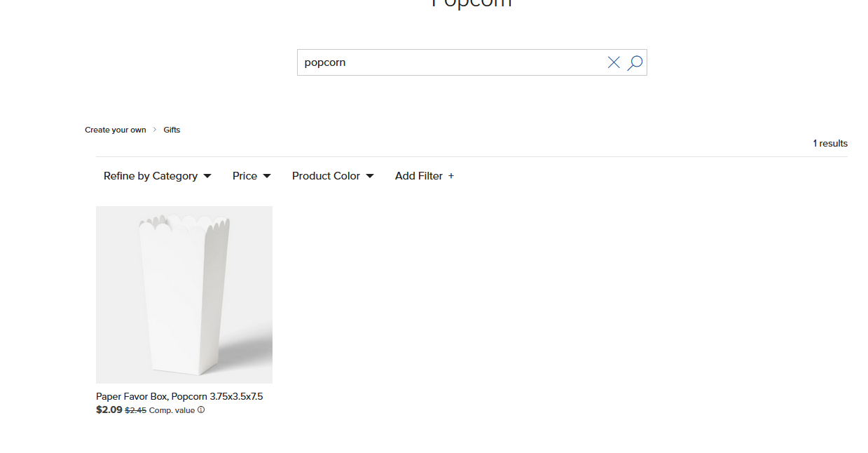Choose the Product Color filter label
868x453 pixels.
[326, 176]
